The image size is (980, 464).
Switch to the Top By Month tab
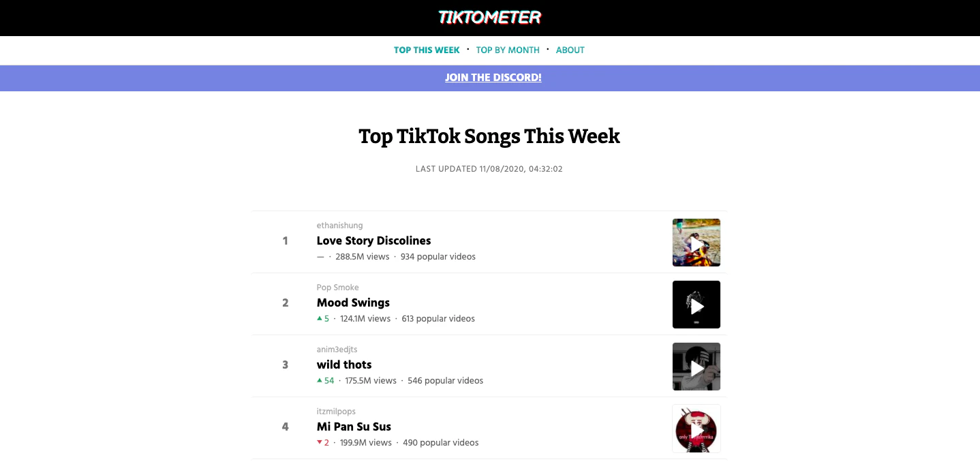pos(507,50)
